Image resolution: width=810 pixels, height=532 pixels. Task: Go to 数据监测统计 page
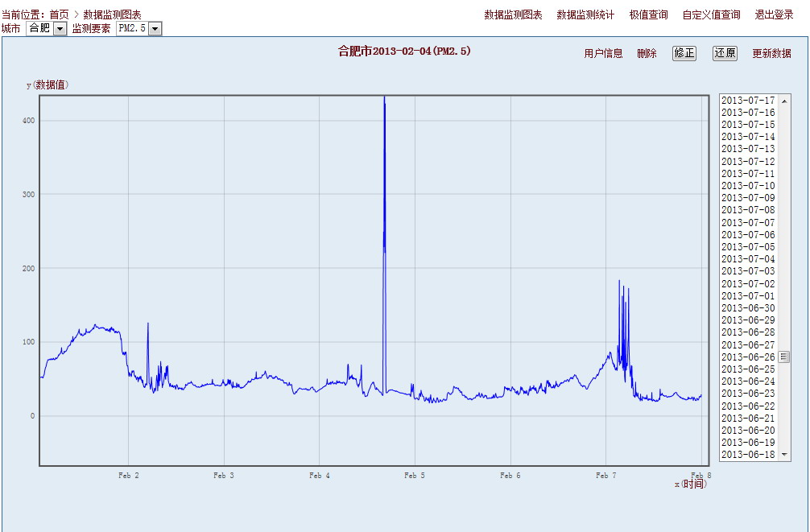[585, 14]
